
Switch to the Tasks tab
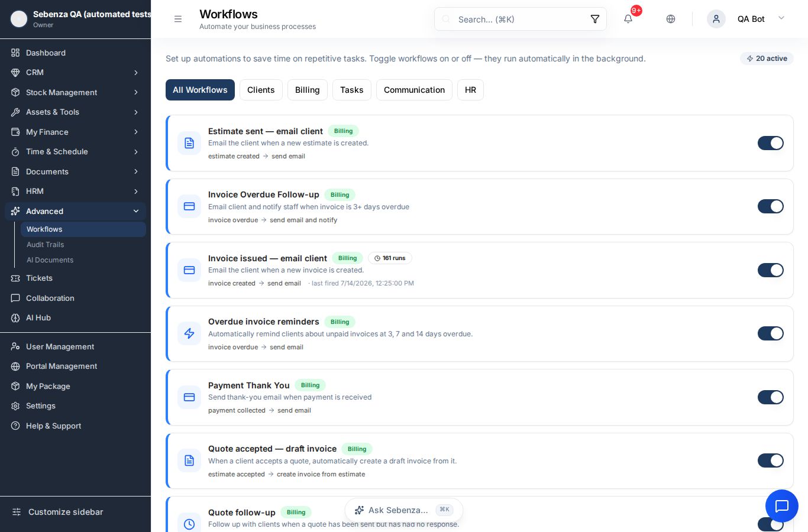(352, 90)
